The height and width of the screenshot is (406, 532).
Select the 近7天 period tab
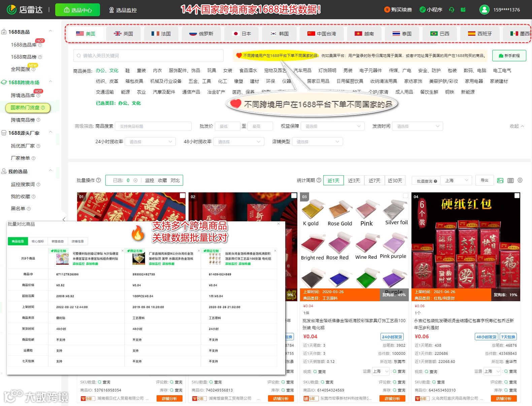coord(374,181)
